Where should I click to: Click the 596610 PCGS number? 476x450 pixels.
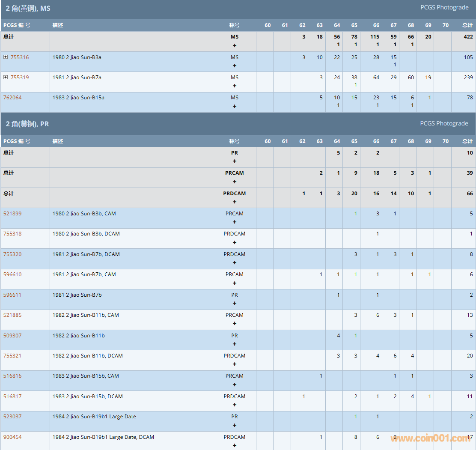[x=12, y=274]
